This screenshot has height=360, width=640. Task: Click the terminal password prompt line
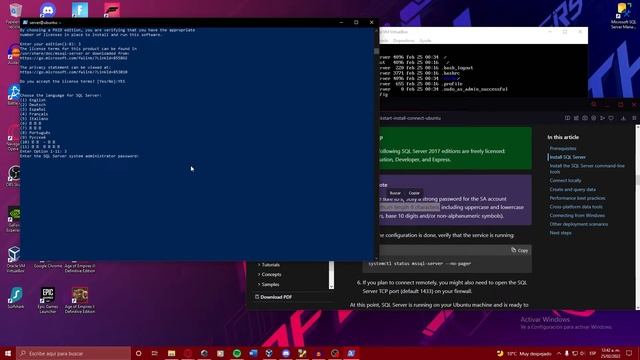[80, 156]
